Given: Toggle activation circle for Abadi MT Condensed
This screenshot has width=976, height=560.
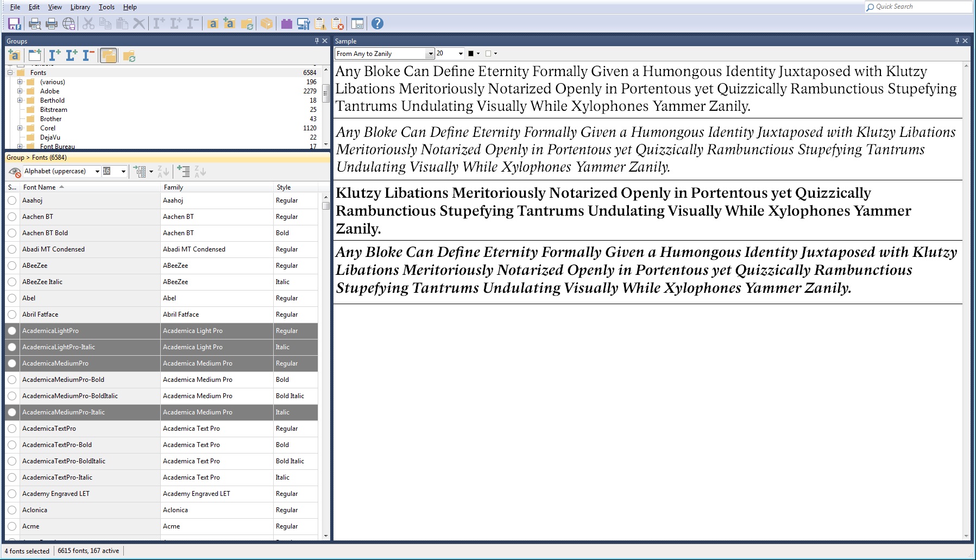Looking at the screenshot, I should 12,249.
